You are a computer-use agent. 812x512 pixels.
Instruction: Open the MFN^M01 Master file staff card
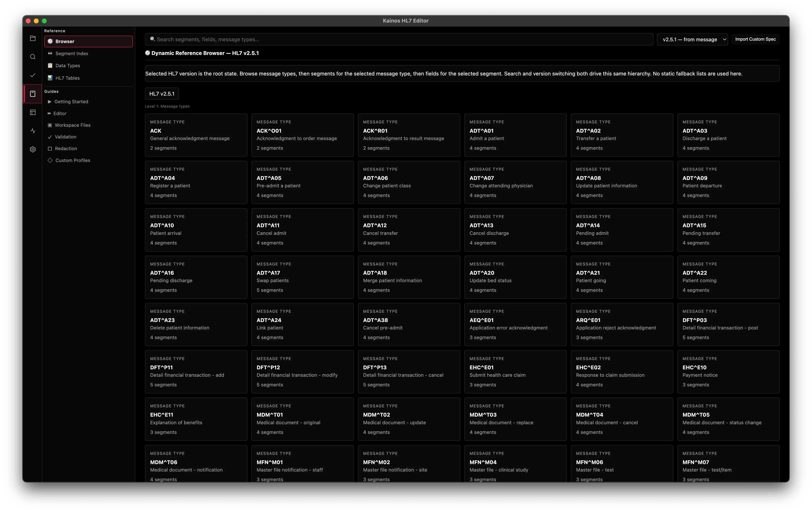(x=303, y=464)
